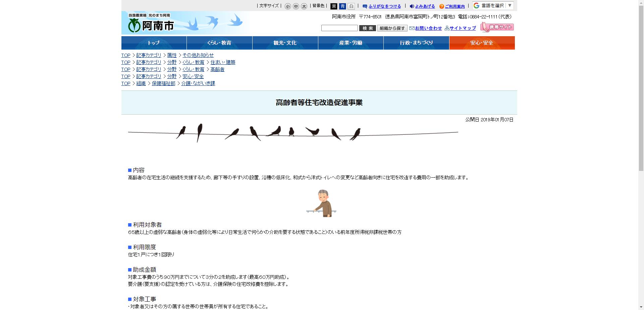
Task: Click the 検索 search button
Action: (x=368, y=28)
